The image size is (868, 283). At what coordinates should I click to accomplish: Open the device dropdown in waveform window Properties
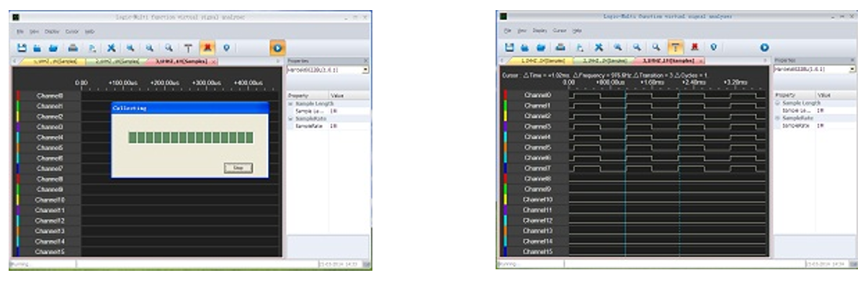852,69
